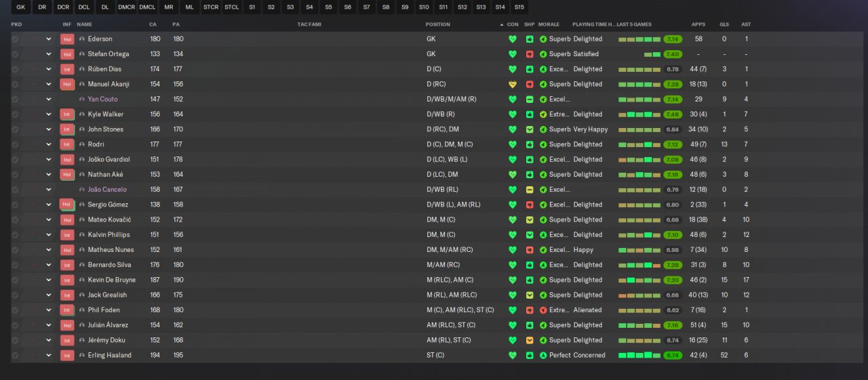Click Erling Haaland's morale arrow icon
The width and height of the screenshot is (868, 380).
(543, 355)
